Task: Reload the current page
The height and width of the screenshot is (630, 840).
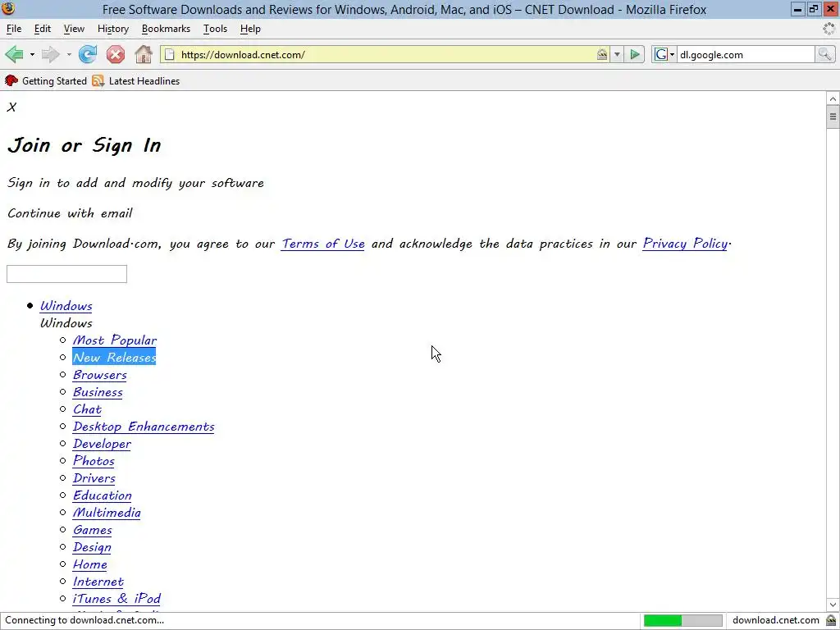Action: (88, 54)
